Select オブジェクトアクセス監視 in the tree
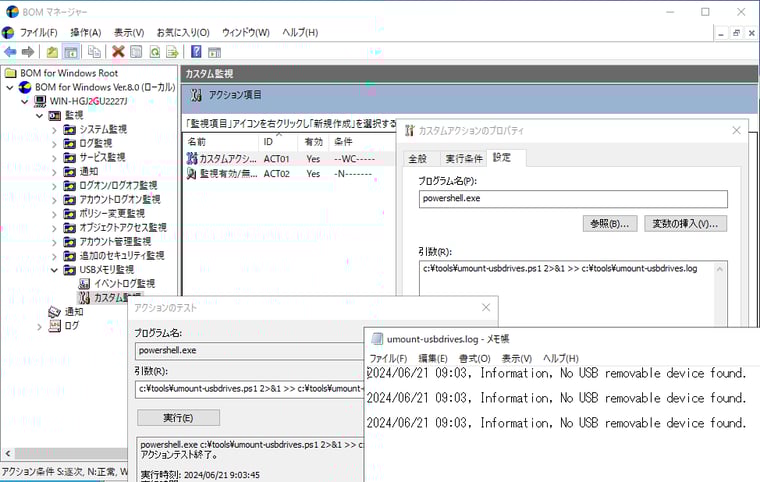This screenshot has width=760, height=482. point(123,227)
